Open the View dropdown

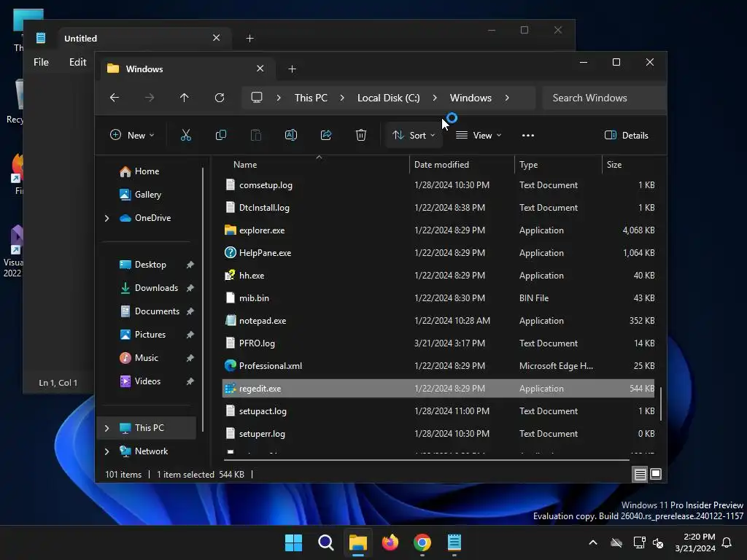479,135
